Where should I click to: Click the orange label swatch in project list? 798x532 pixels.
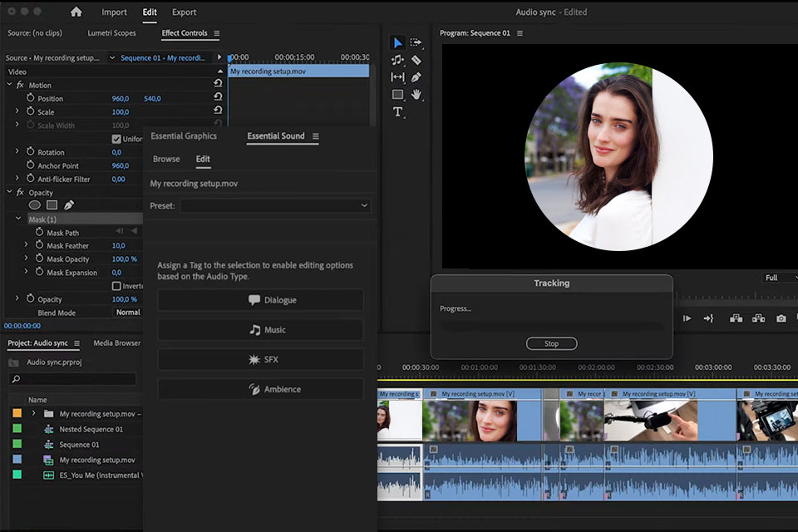(17, 413)
